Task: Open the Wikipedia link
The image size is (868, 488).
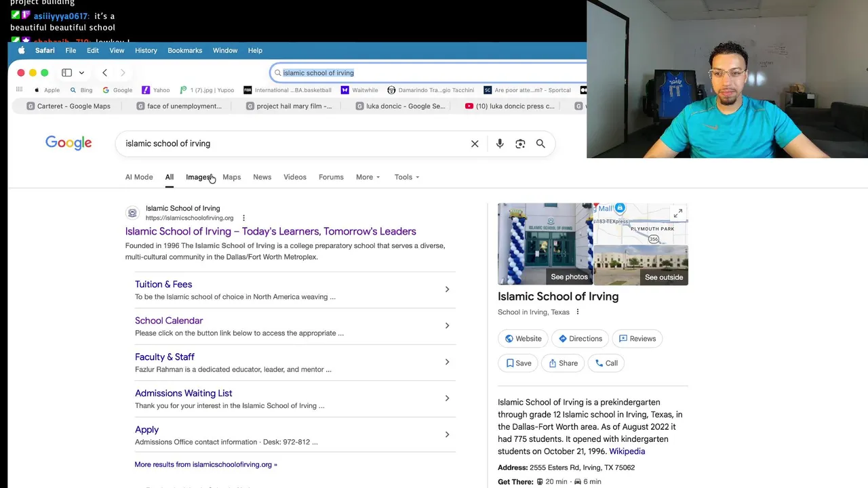Action: tap(627, 451)
